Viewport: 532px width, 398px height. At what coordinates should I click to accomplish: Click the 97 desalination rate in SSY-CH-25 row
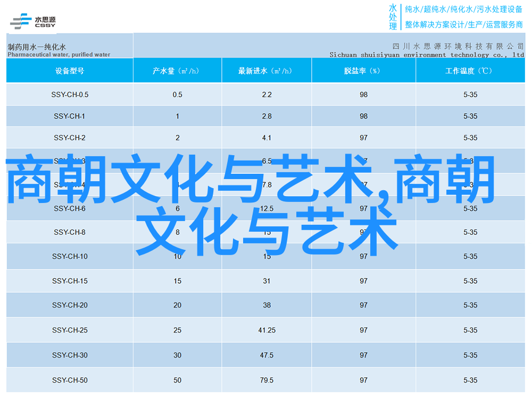364,330
